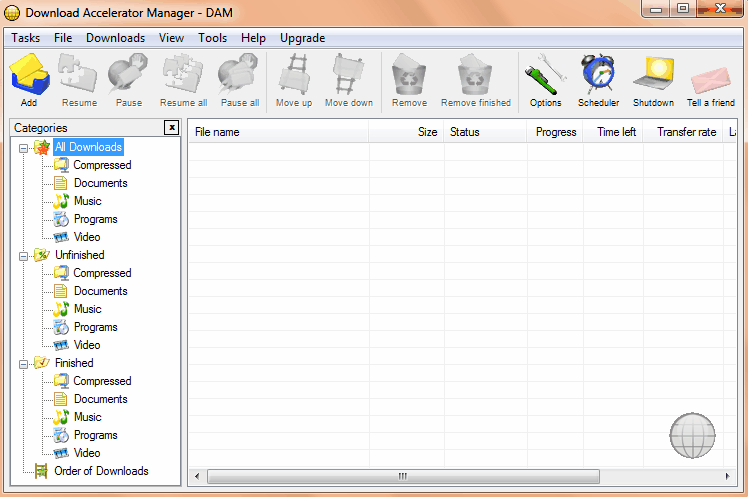Open the Upgrade menu
748x497 pixels.
point(302,38)
